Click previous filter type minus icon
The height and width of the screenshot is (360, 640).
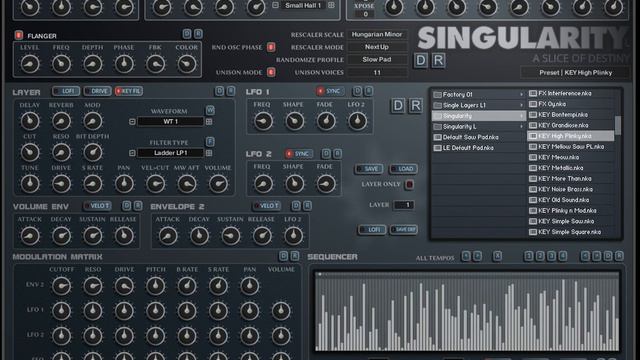coord(132,153)
